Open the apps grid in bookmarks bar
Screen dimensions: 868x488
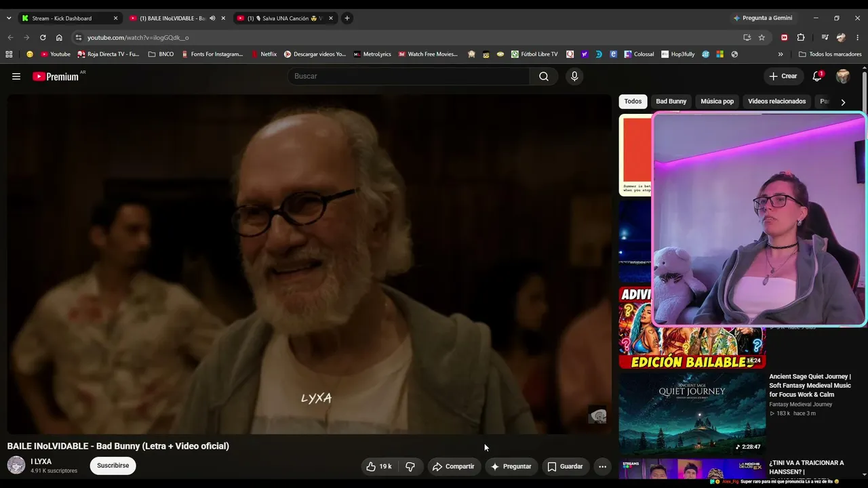tap(9, 54)
